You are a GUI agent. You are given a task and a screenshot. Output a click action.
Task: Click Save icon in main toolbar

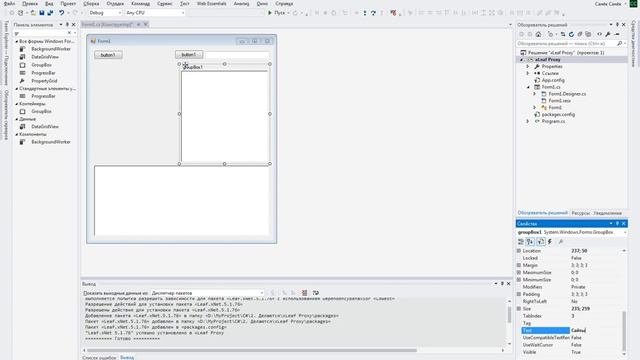coord(42,13)
